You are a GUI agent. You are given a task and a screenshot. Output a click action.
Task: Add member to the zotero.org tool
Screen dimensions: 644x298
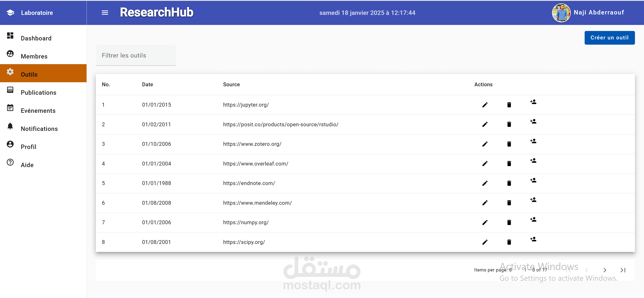coord(533,141)
